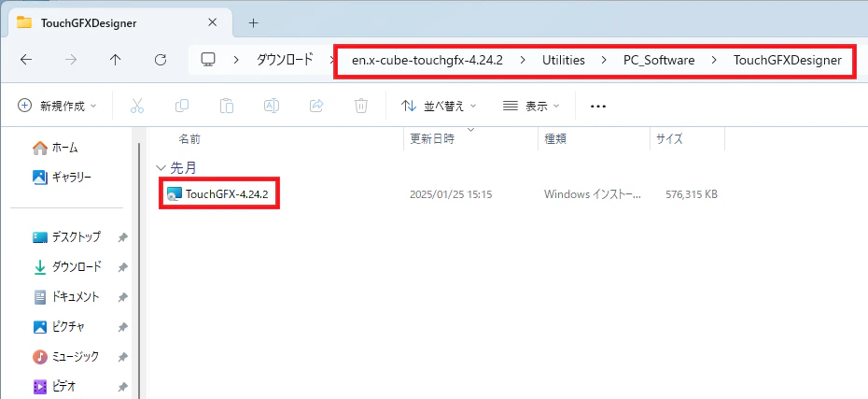Click the Delete trash can icon
This screenshot has width=868, height=399.
(361, 106)
